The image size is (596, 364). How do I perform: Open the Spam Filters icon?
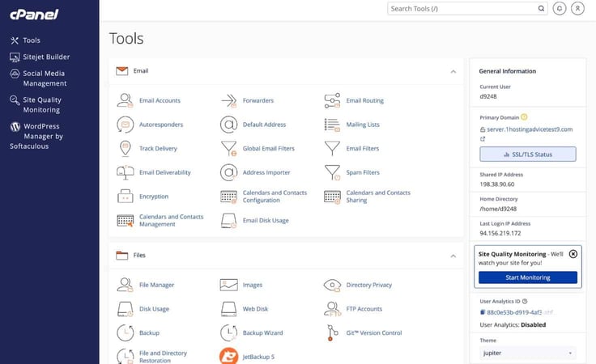click(x=332, y=172)
